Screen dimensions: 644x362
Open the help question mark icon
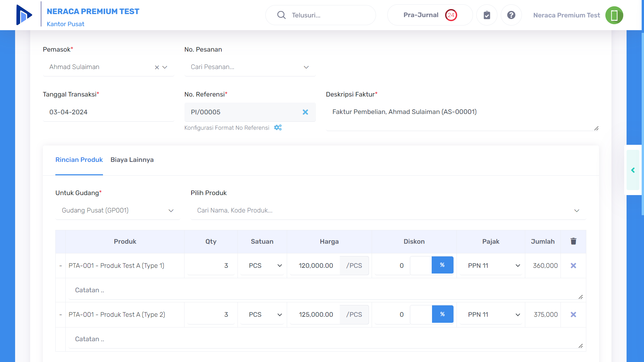point(511,15)
